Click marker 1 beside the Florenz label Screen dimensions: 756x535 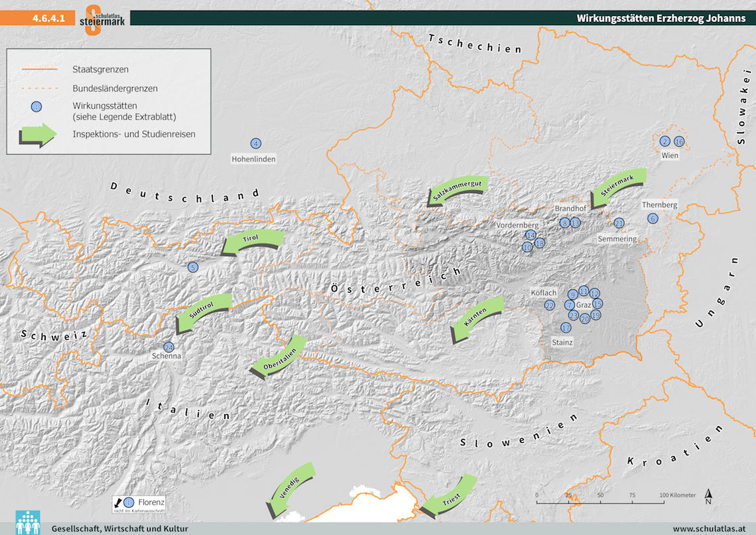tap(129, 502)
